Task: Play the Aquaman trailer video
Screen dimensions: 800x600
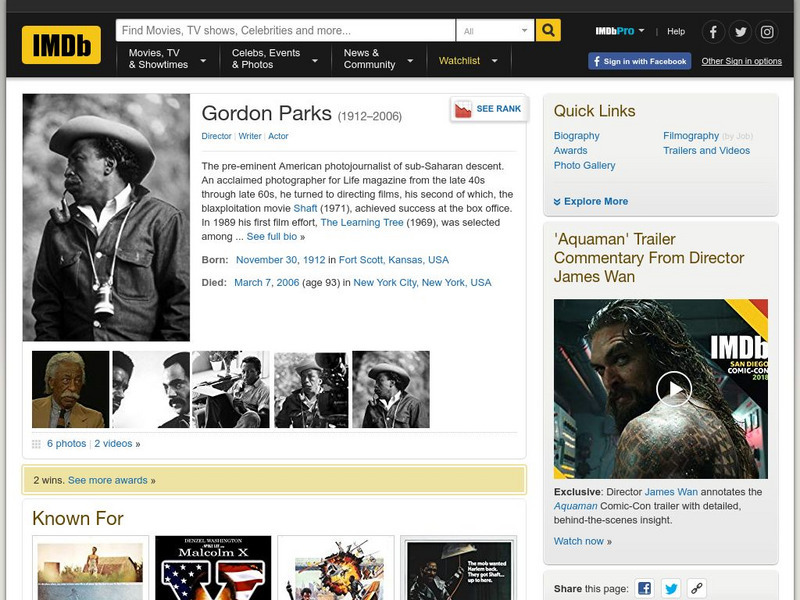Action: coord(673,389)
